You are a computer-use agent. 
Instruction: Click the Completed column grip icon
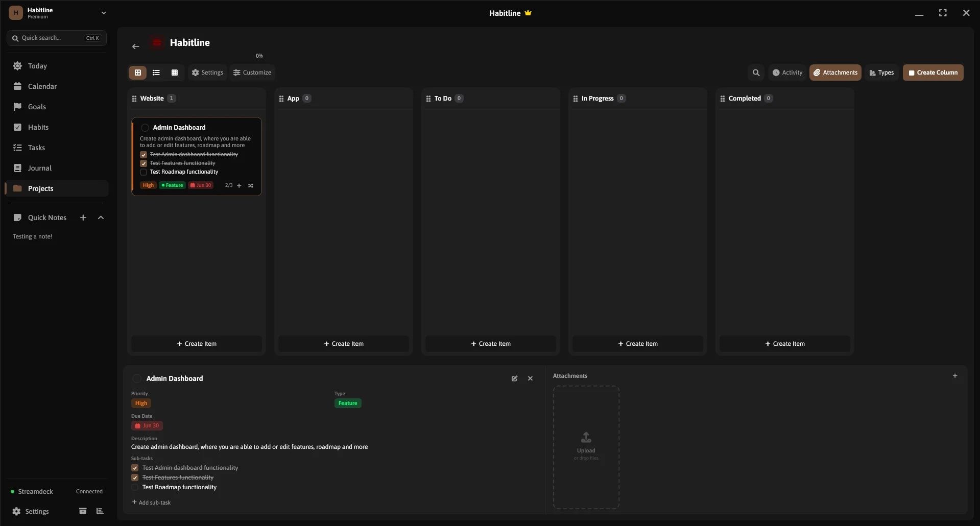pos(722,99)
